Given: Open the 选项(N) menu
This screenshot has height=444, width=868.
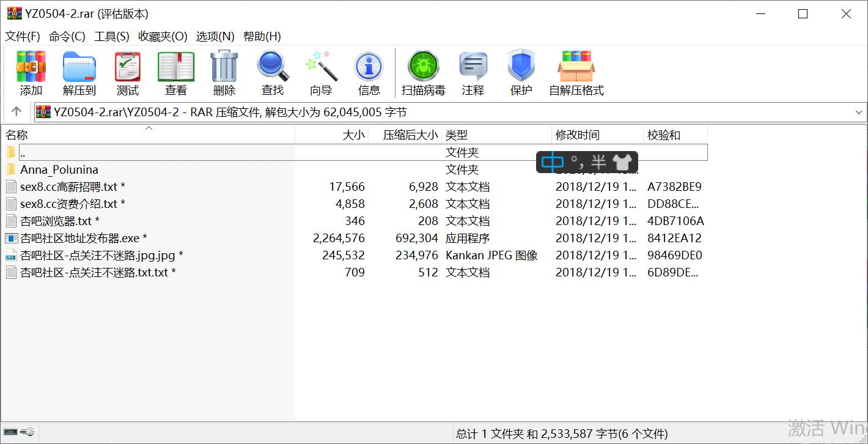Looking at the screenshot, I should (215, 36).
